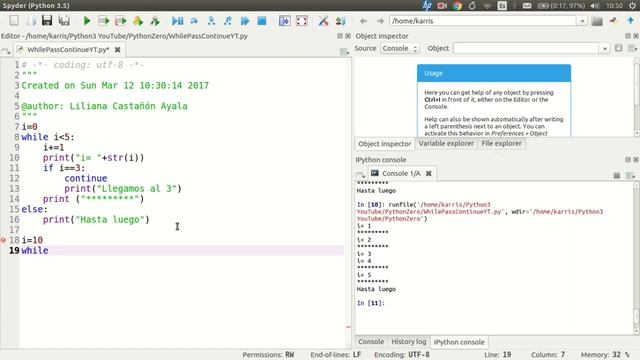Start debugging with the blue play-pause icon
The width and height of the screenshot is (640, 360).
[x=177, y=21]
